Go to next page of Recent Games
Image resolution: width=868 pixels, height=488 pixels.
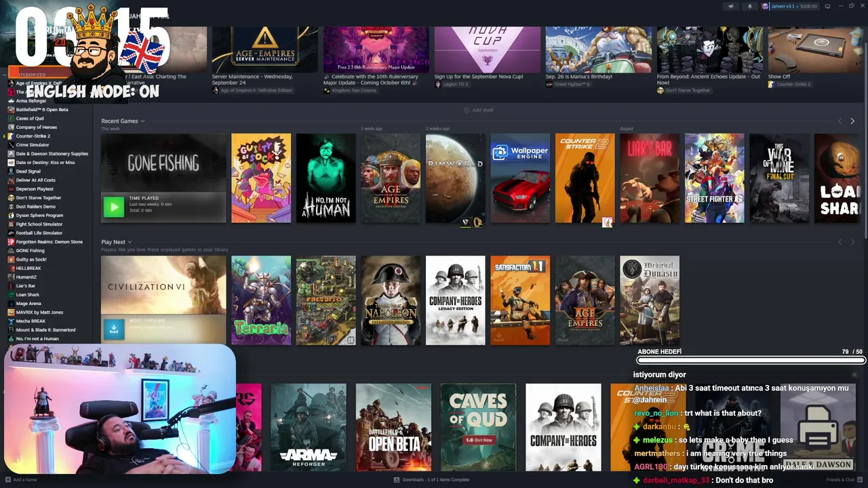pos(852,121)
